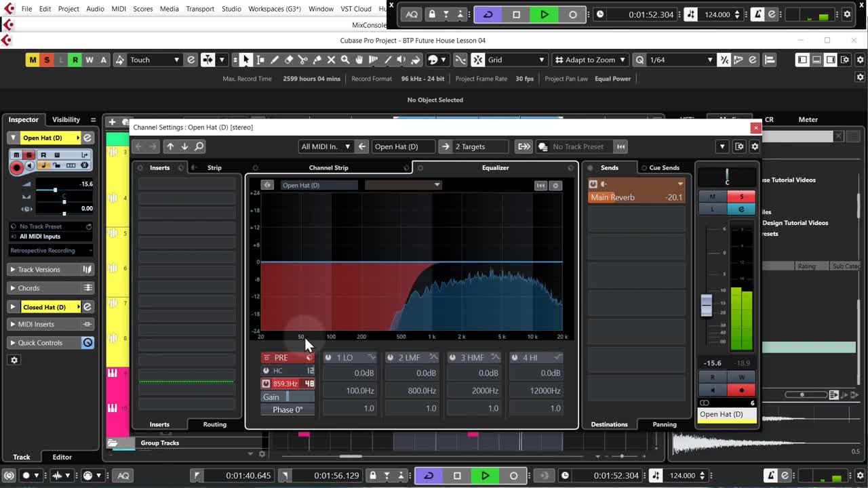This screenshot has height=488, width=868.
Task: Switch to the Destinations tab
Action: (609, 424)
